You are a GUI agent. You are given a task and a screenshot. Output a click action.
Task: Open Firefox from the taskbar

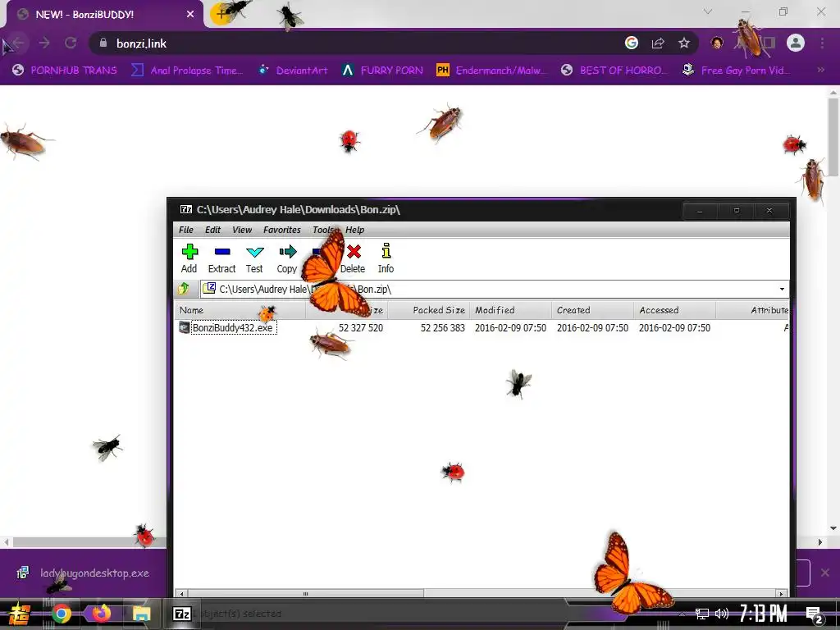(x=101, y=614)
